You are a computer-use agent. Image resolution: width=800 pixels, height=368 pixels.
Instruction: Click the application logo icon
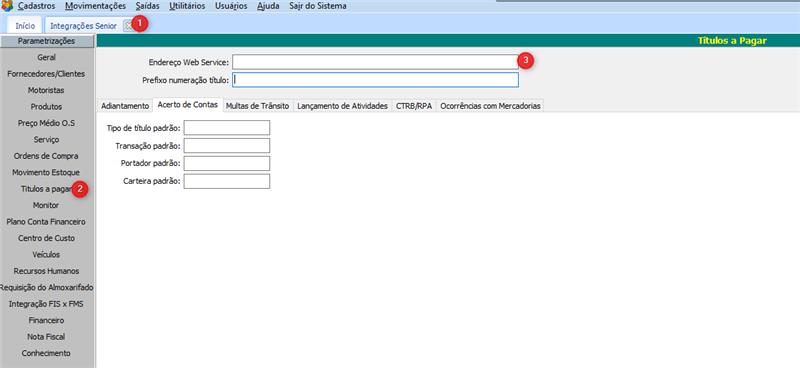[7, 6]
